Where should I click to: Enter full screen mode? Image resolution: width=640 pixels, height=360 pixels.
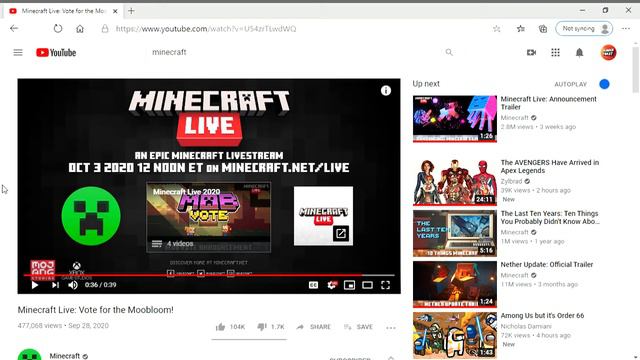pyautogui.click(x=385, y=285)
